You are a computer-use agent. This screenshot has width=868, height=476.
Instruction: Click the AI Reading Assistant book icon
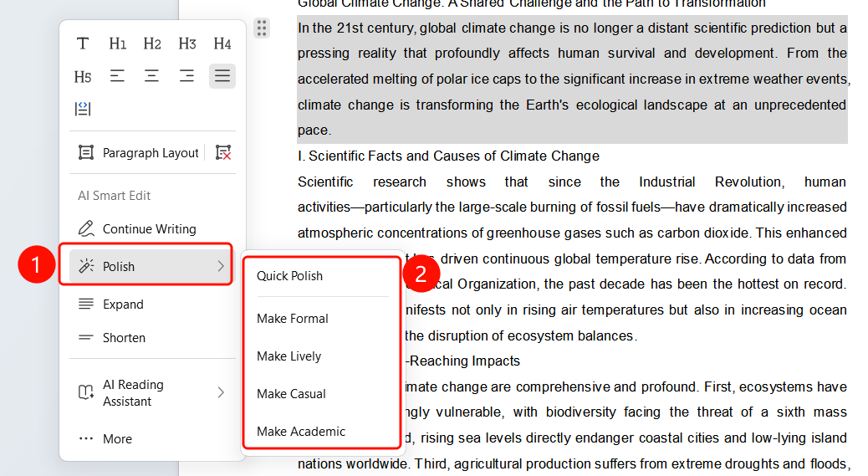pyautogui.click(x=86, y=392)
